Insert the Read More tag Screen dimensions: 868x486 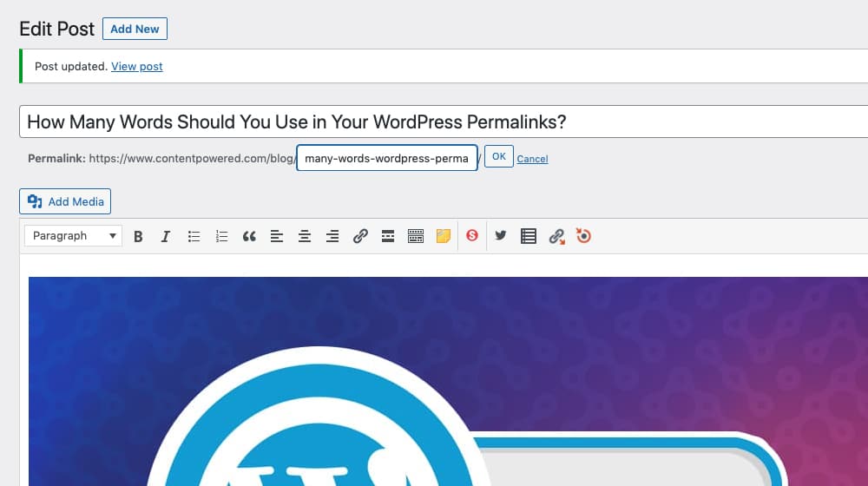pos(388,236)
